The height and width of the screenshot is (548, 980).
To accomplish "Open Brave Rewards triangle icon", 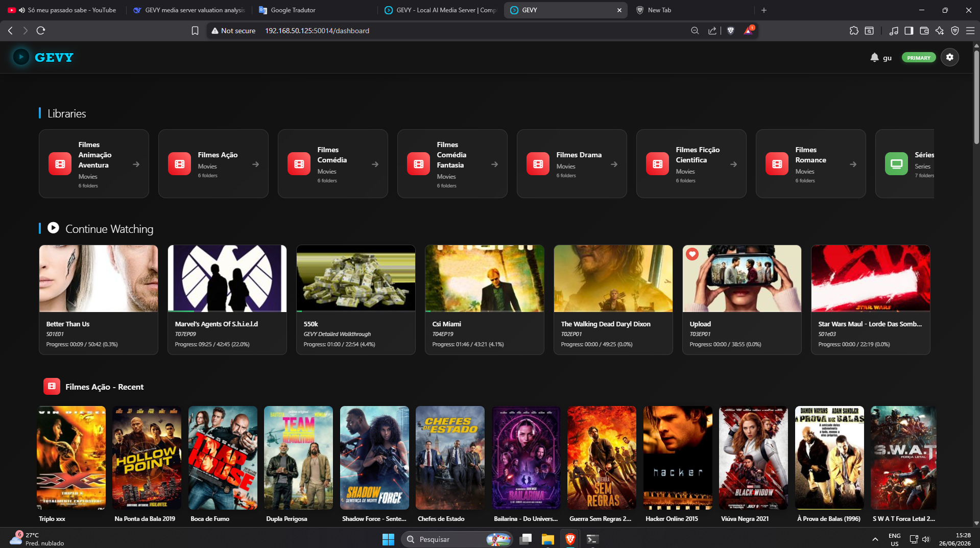I will point(748,31).
